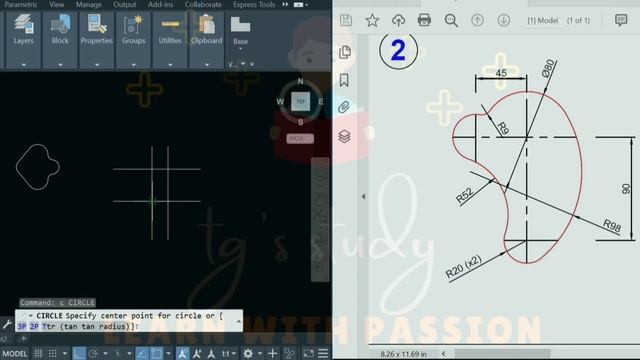Click the cloud upload icon in PDF viewer
The image size is (640, 360).
(x=398, y=20)
